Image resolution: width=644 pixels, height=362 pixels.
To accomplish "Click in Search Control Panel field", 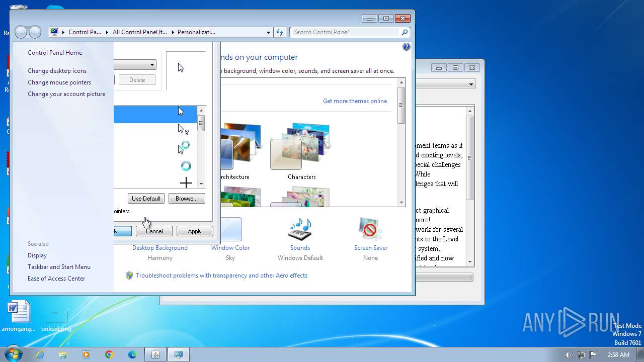I will pos(346,32).
